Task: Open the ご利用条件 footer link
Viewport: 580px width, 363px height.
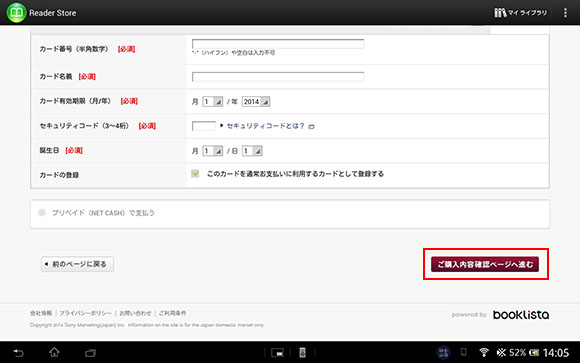Action: click(x=172, y=313)
